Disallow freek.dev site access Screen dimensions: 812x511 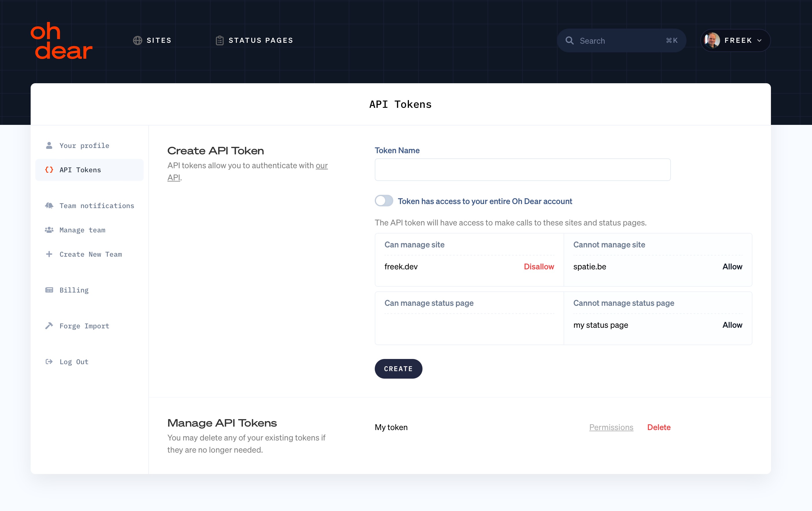click(538, 266)
